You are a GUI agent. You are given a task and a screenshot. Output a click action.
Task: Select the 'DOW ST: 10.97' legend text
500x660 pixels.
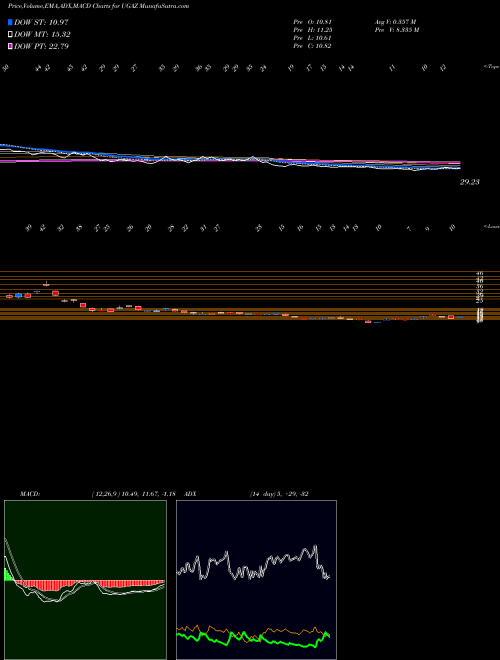click(41, 23)
